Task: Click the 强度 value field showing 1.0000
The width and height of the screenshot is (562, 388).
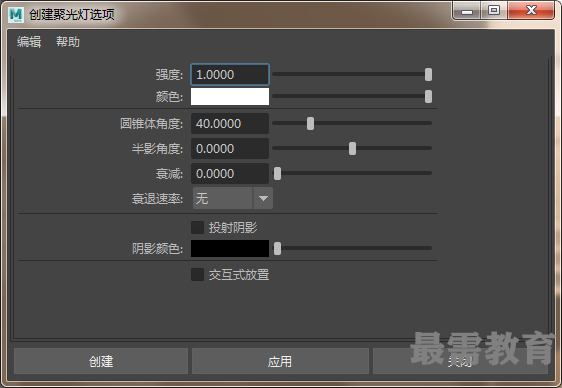Action: (x=230, y=75)
